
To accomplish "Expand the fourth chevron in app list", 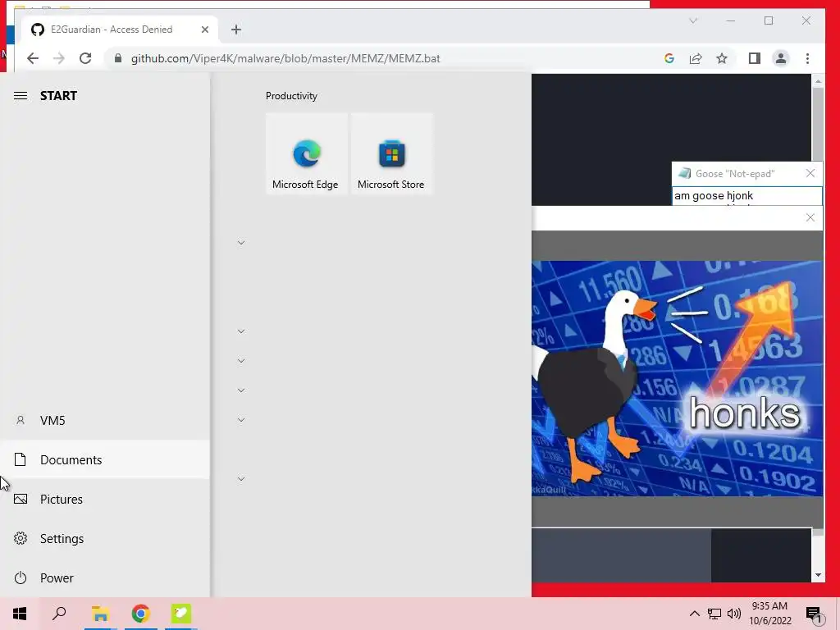I will 241,390.
